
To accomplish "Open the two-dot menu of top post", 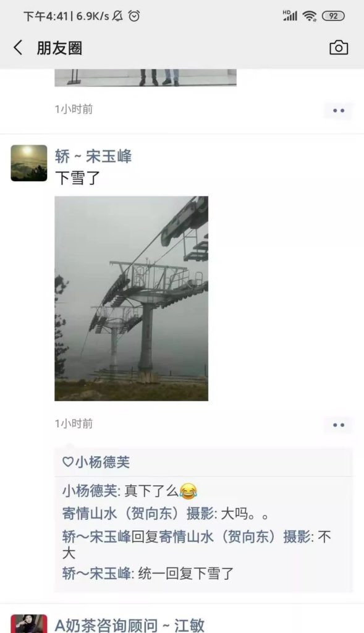I will 338,110.
